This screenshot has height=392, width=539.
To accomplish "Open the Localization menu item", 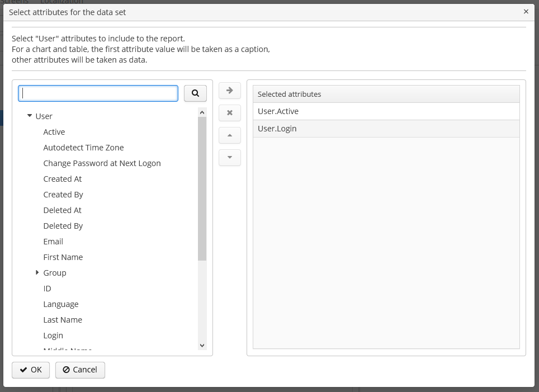I will [x=62, y=2].
